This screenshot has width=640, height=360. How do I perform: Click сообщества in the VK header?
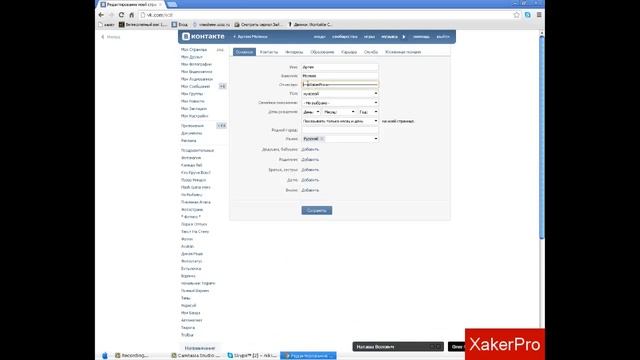click(344, 37)
